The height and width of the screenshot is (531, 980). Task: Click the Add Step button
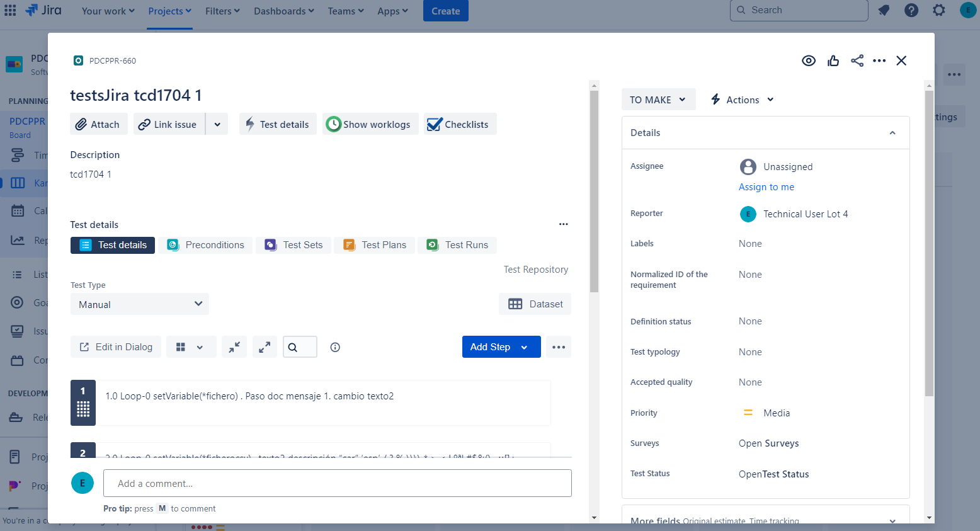click(490, 347)
